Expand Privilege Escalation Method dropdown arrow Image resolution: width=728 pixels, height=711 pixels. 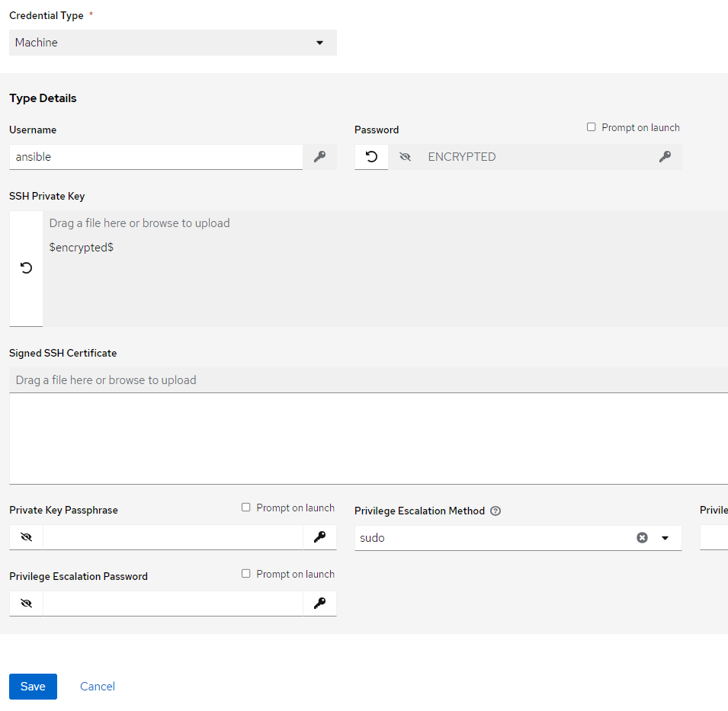click(665, 538)
